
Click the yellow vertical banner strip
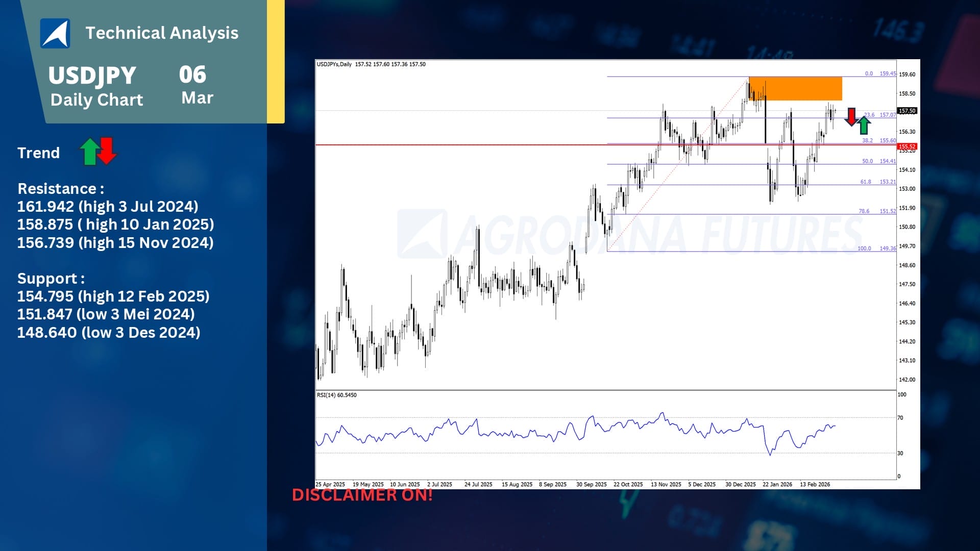pyautogui.click(x=276, y=61)
